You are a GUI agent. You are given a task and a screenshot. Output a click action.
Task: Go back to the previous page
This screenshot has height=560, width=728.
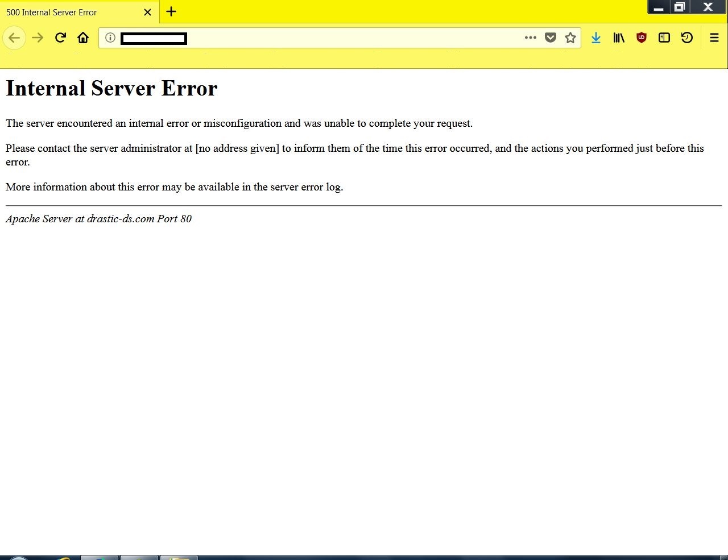(14, 38)
